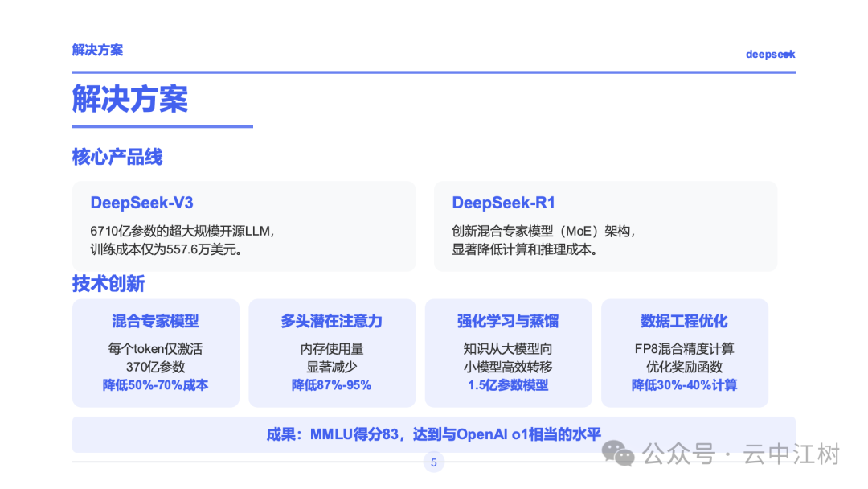Click the '强化学习与蒸馏' card title

pyautogui.click(x=508, y=321)
